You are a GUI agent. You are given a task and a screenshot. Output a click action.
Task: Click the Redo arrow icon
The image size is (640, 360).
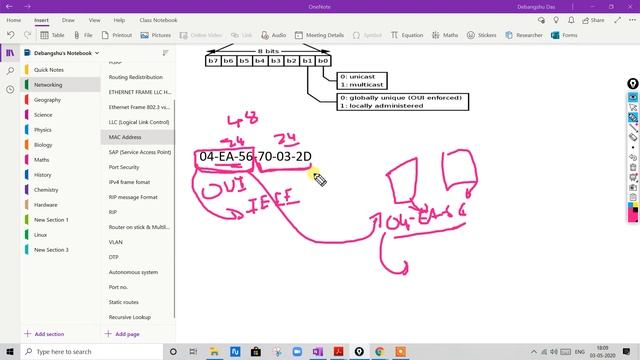tap(27, 35)
